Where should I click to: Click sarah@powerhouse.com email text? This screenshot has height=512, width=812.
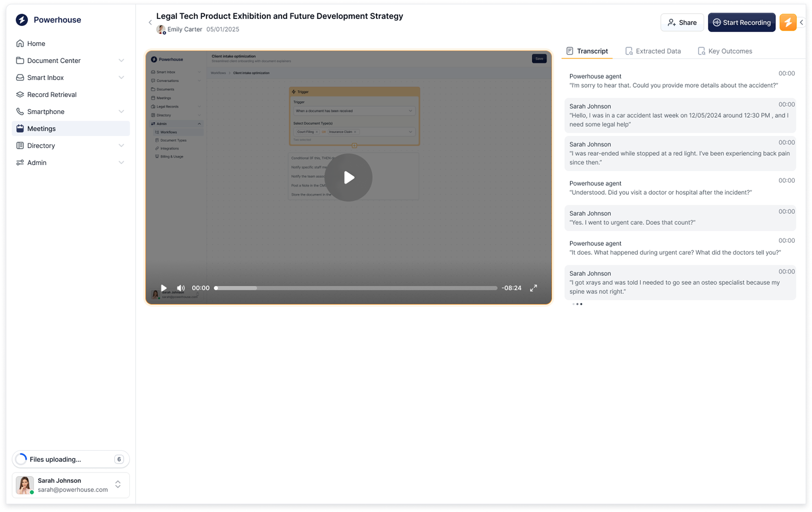[x=73, y=490]
